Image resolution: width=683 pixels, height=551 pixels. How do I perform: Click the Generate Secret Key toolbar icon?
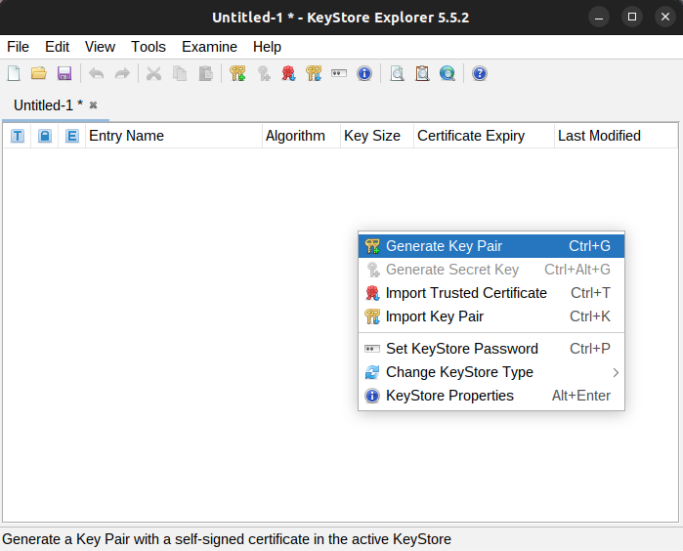tap(264, 73)
